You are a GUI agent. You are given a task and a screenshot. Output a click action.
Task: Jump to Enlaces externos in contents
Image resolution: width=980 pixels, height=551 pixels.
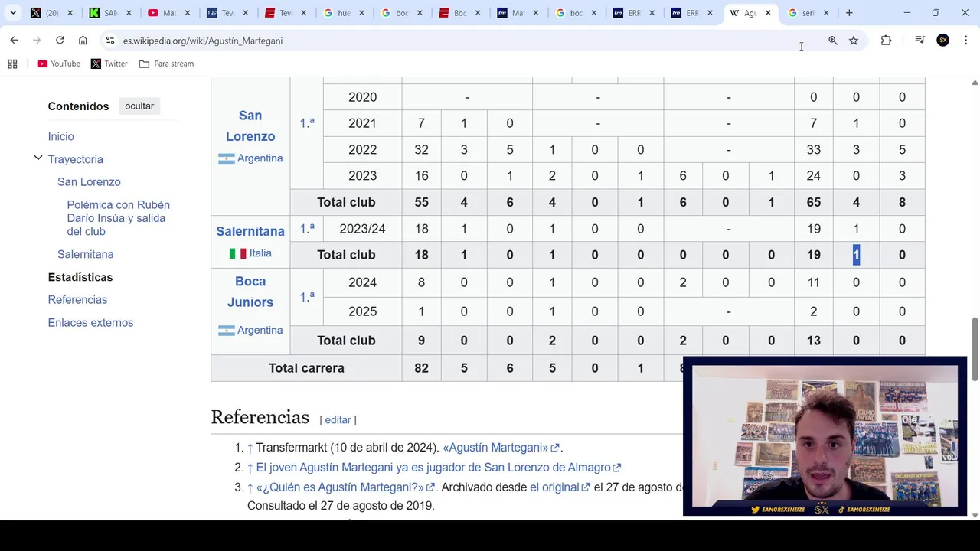(x=90, y=322)
